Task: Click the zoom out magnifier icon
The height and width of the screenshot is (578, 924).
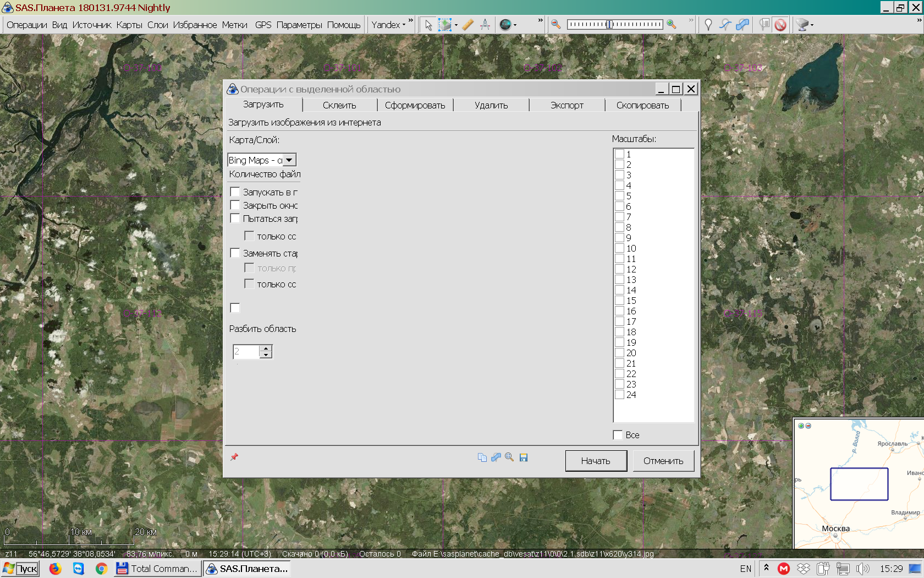Action: (556, 25)
